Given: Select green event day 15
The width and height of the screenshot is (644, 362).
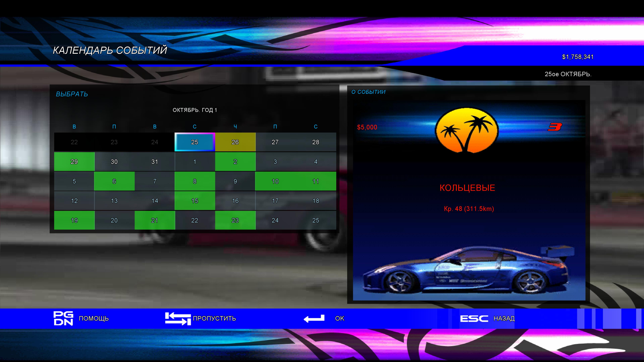Looking at the screenshot, I should point(195,201).
